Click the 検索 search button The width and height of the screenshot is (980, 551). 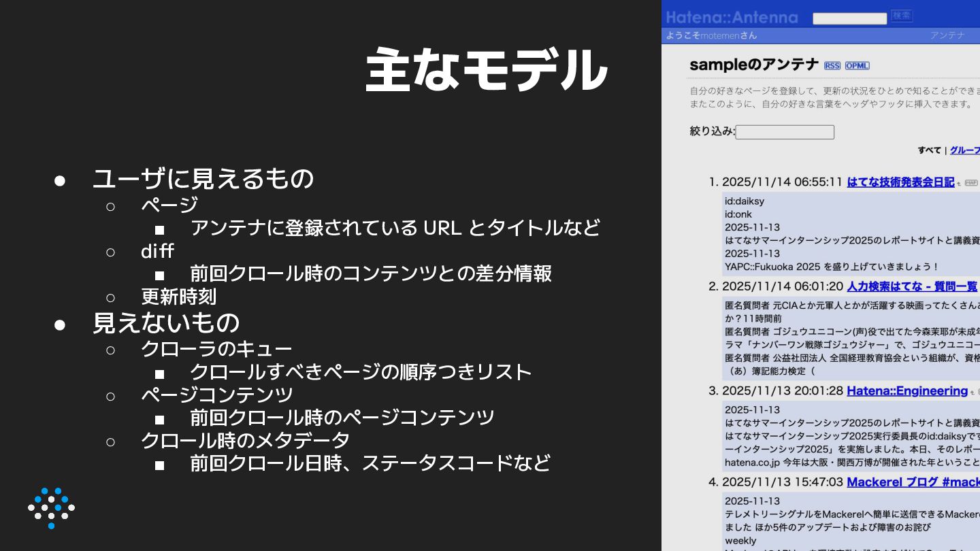coord(902,16)
